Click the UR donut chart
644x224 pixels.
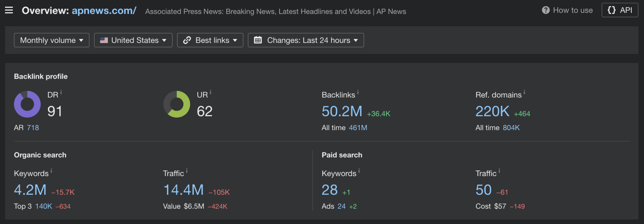(x=177, y=104)
